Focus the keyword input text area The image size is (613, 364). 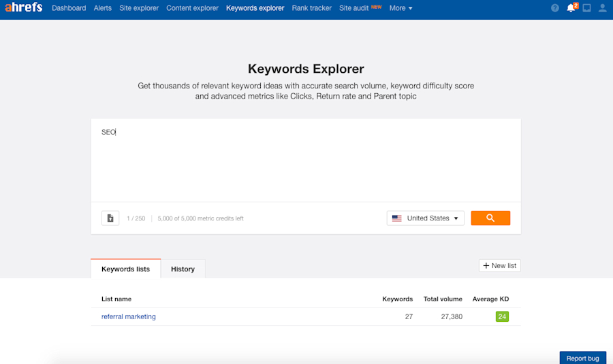[x=306, y=163]
